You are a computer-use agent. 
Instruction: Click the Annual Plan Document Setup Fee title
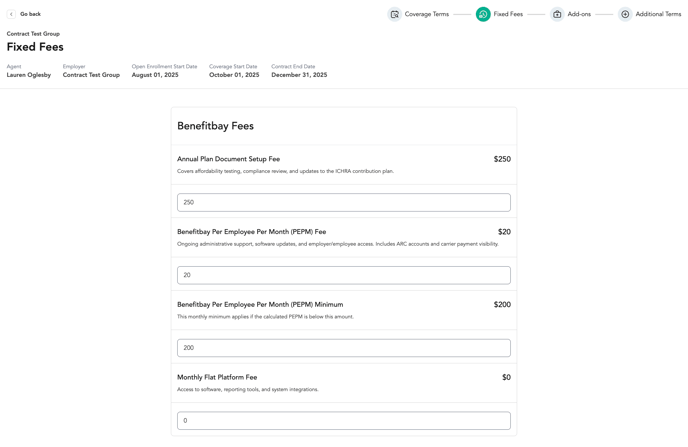228,159
